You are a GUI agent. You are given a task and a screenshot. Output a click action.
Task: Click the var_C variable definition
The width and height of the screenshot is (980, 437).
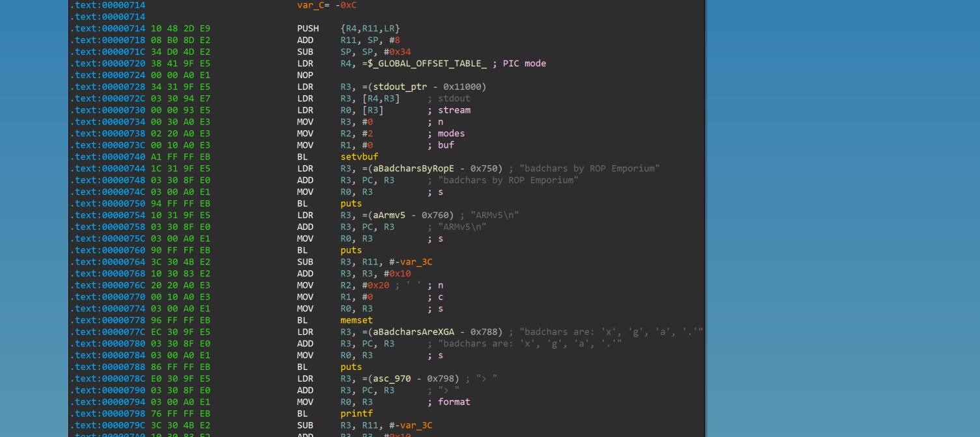(309, 5)
